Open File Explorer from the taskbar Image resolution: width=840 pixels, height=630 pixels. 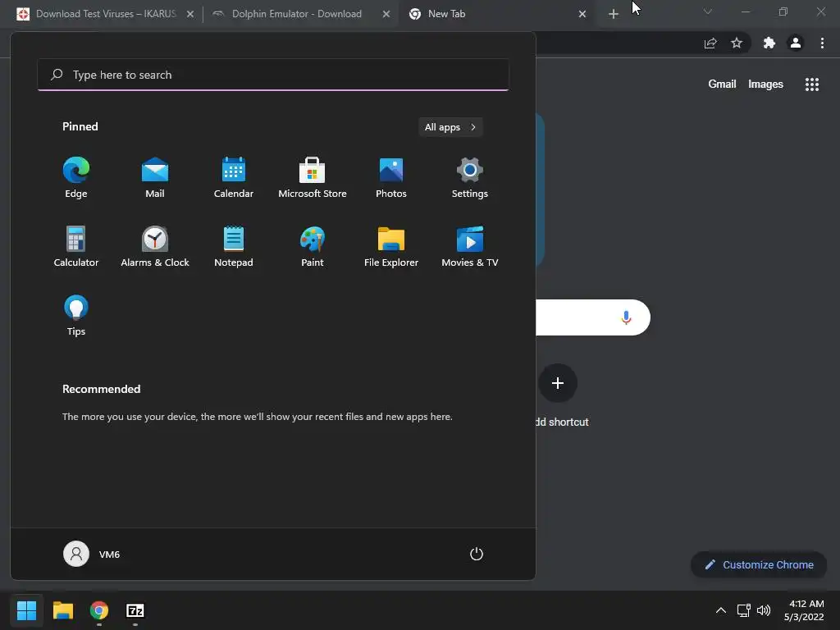click(x=62, y=610)
